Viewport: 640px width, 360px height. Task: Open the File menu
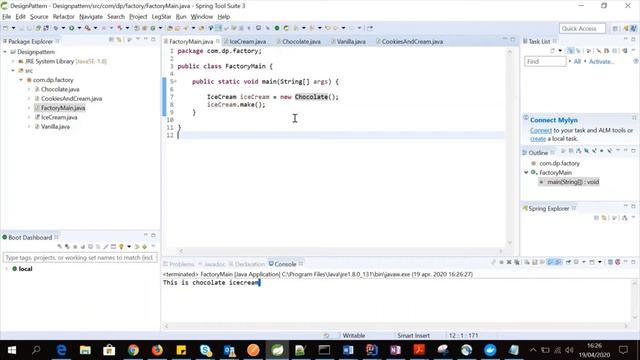[x=7, y=17]
